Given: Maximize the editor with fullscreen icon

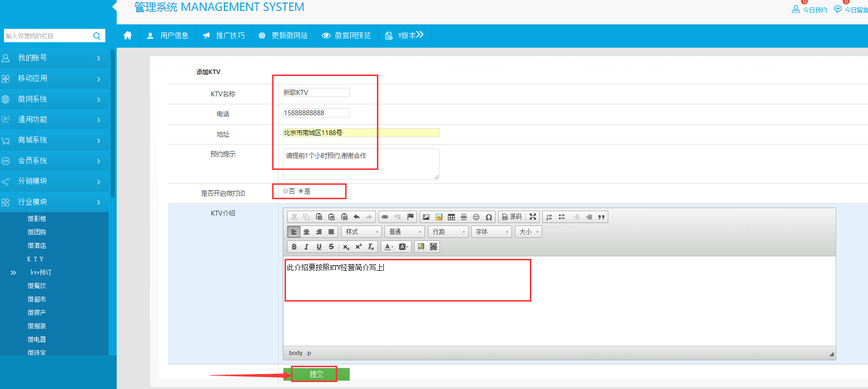Looking at the screenshot, I should [533, 217].
